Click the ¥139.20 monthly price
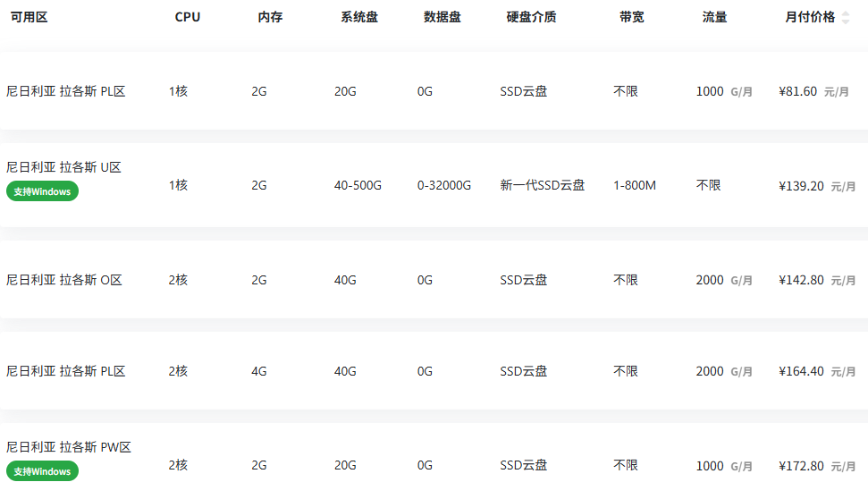The width and height of the screenshot is (868, 499). click(x=801, y=186)
